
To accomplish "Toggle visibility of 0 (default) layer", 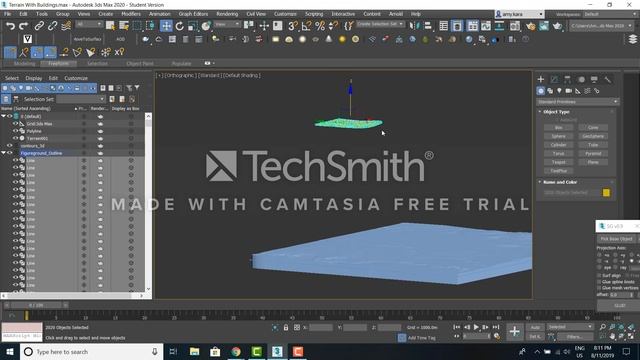I will tap(9, 116).
